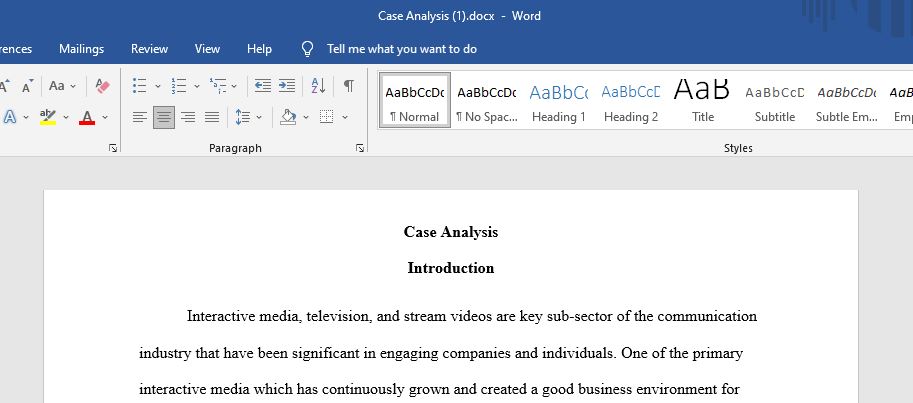Image resolution: width=913 pixels, height=403 pixels.
Task: Apply Shading paint bucket
Action: click(288, 117)
